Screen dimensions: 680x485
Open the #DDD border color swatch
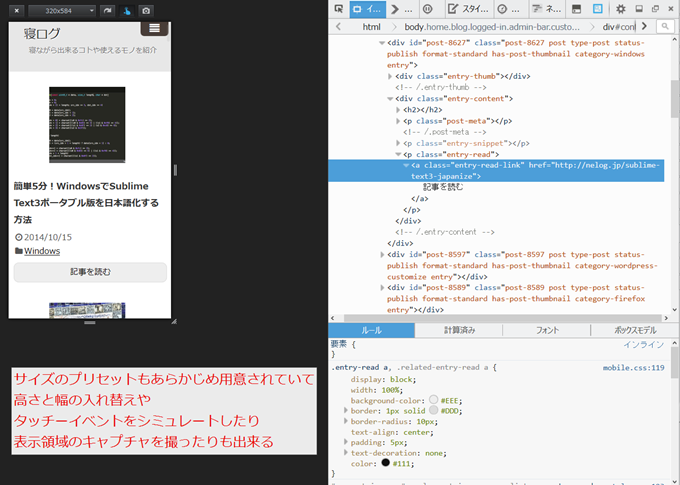pos(433,410)
